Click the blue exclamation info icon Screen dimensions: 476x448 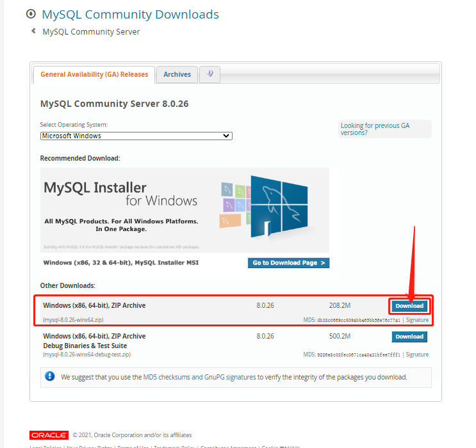coord(50,376)
